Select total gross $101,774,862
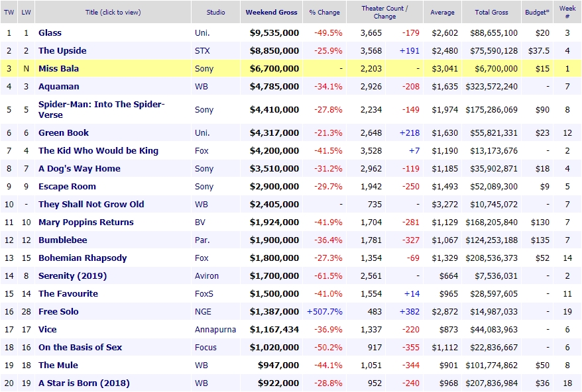This screenshot has width=582, height=392. (x=491, y=365)
